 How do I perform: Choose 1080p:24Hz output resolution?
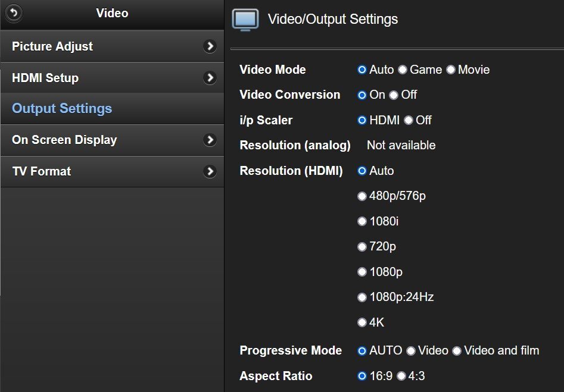[362, 297]
